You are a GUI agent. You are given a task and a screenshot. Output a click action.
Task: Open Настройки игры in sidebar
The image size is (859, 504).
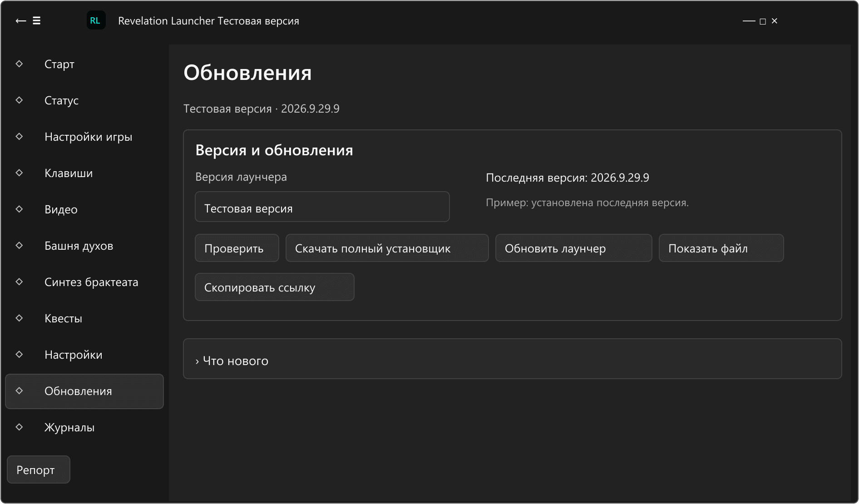click(x=84, y=137)
